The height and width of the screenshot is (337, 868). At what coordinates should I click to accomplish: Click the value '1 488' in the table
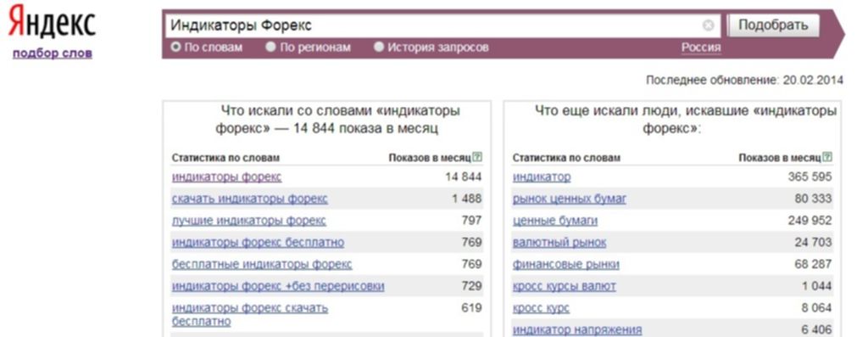[x=467, y=199]
